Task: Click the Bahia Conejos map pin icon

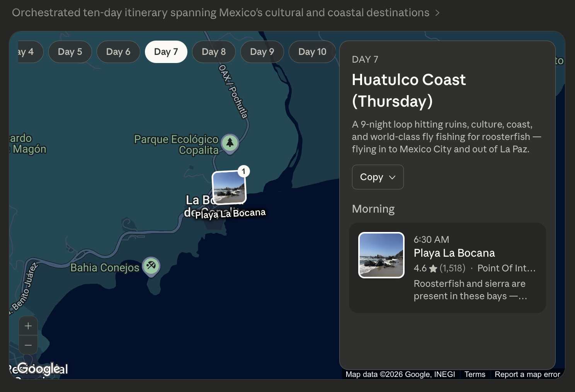Action: pyautogui.click(x=151, y=266)
